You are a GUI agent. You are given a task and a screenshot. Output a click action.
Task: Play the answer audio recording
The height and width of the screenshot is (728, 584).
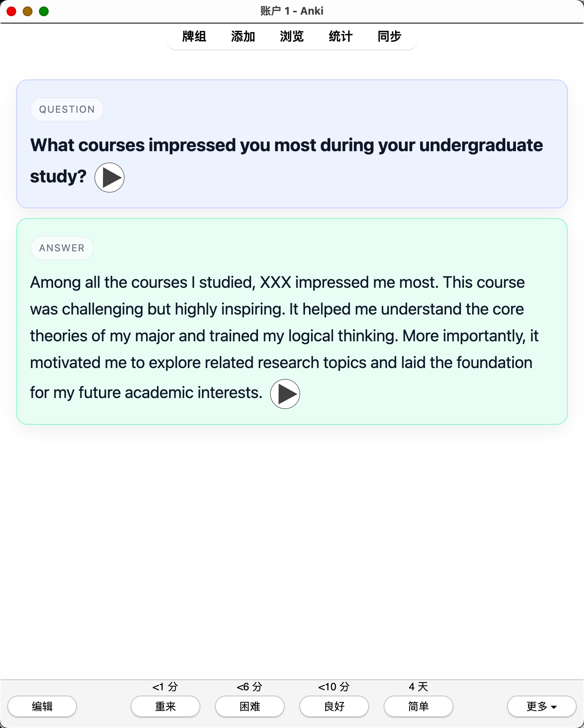(x=285, y=394)
